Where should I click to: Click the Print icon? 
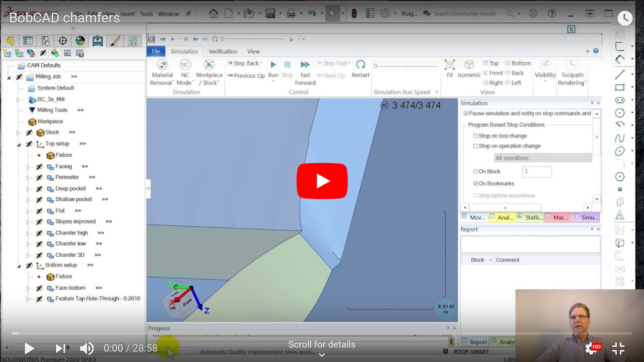click(291, 13)
